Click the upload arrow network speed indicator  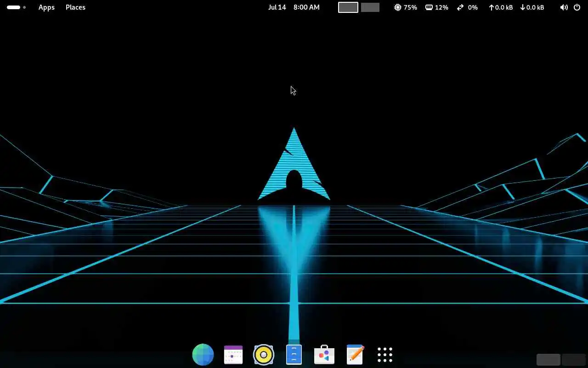(500, 7)
